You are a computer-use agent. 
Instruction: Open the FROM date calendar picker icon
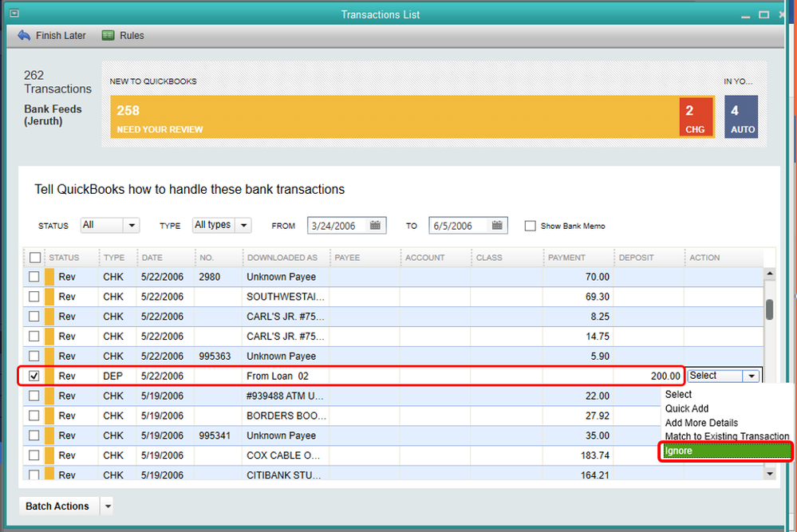pos(375,226)
